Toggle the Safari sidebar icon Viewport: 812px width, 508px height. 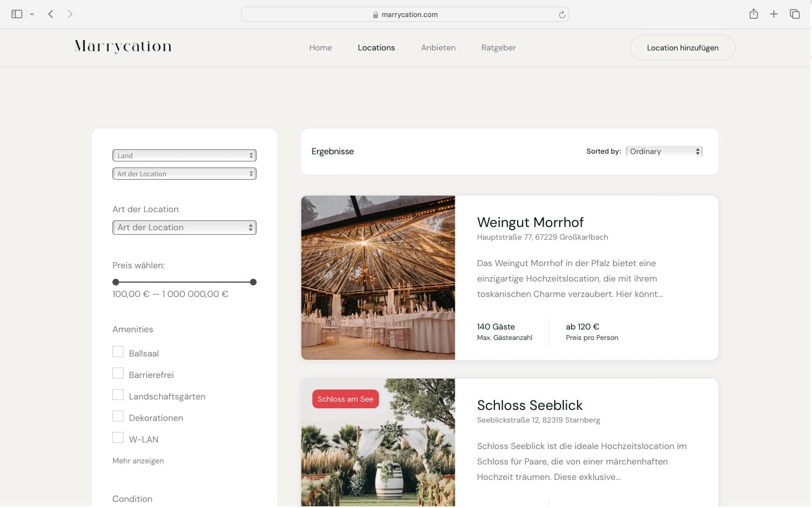(x=17, y=14)
